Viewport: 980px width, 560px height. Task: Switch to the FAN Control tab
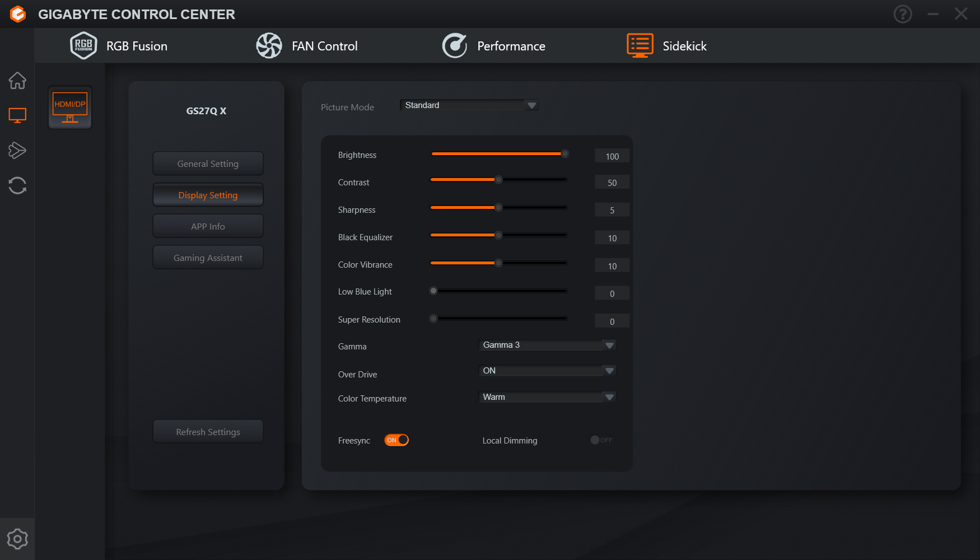click(307, 46)
